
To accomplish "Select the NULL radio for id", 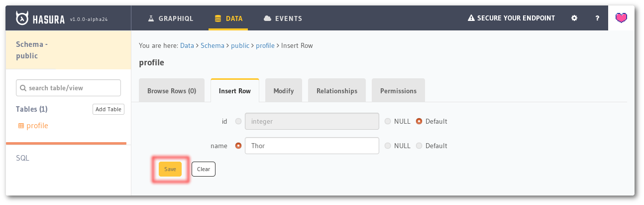I will (388, 121).
